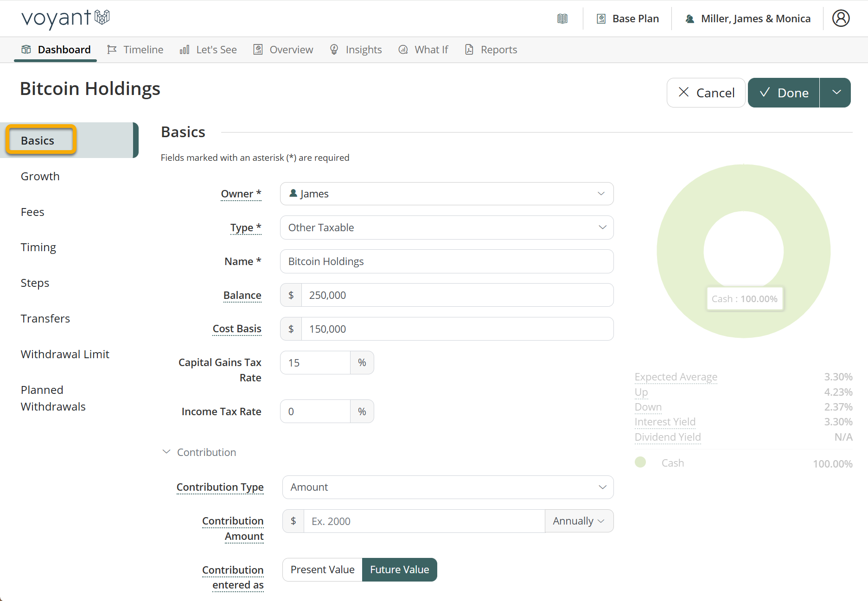Click the Timeline flag icon
868x601 pixels.
pos(112,50)
